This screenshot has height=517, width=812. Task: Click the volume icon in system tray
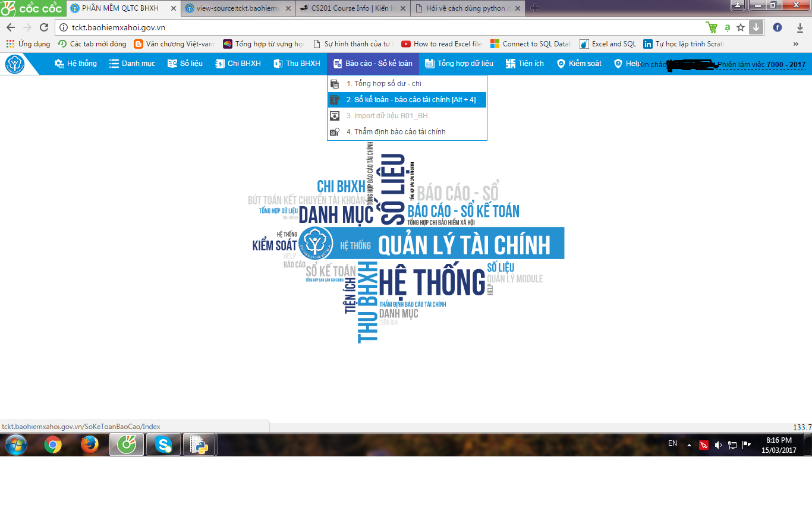[718, 445]
